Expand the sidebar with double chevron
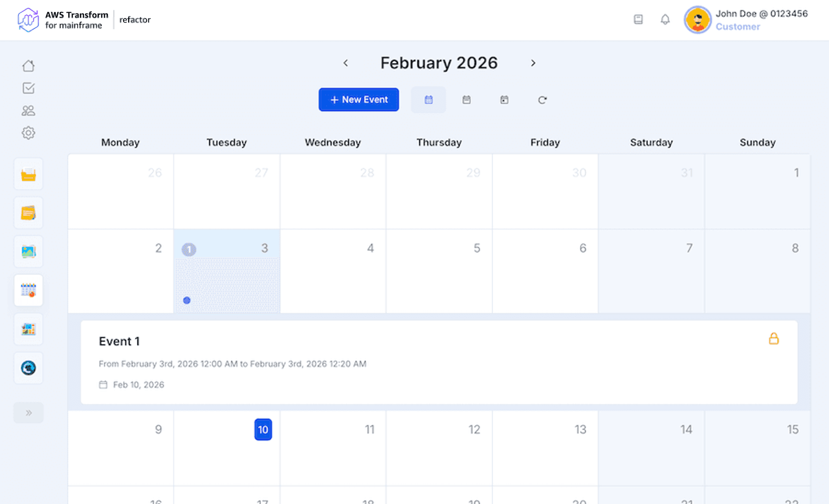The width and height of the screenshot is (829, 504). click(29, 413)
